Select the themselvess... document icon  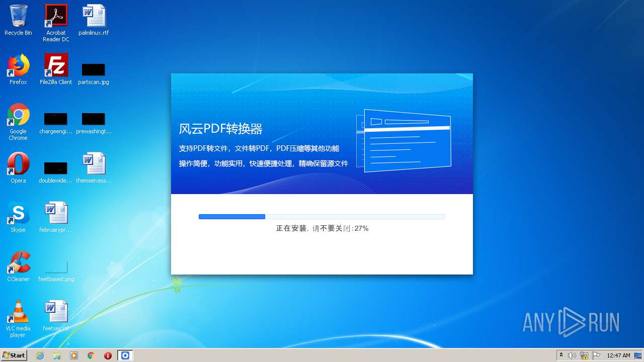(x=94, y=168)
